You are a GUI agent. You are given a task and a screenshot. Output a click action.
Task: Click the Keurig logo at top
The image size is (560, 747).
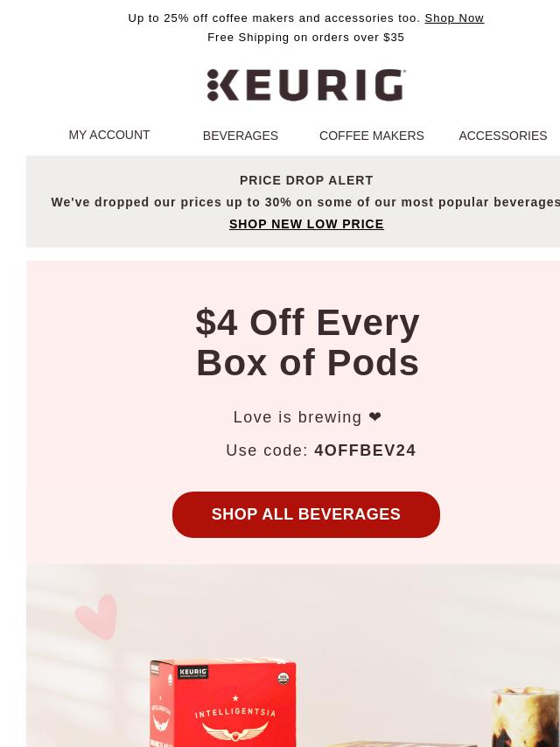click(x=306, y=85)
